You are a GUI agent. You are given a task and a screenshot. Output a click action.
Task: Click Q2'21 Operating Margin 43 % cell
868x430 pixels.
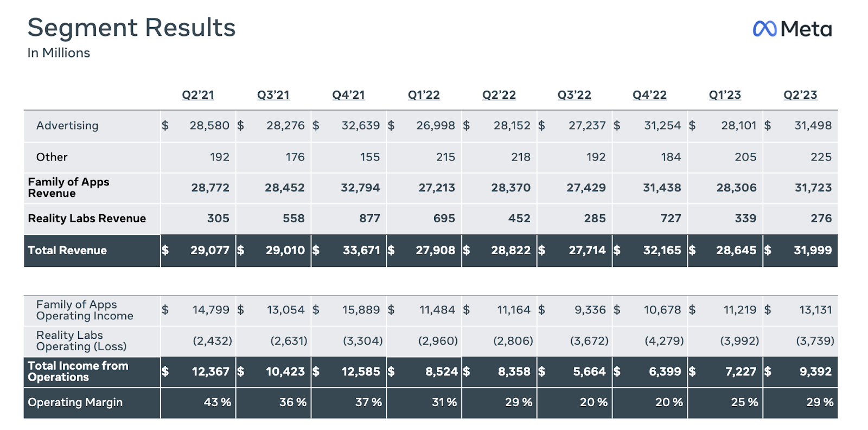[x=217, y=402]
